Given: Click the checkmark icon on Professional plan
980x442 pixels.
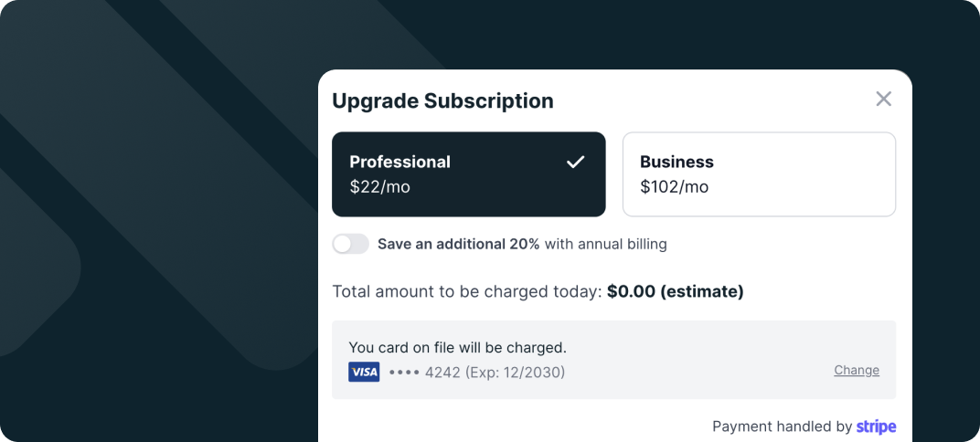Looking at the screenshot, I should point(575,163).
